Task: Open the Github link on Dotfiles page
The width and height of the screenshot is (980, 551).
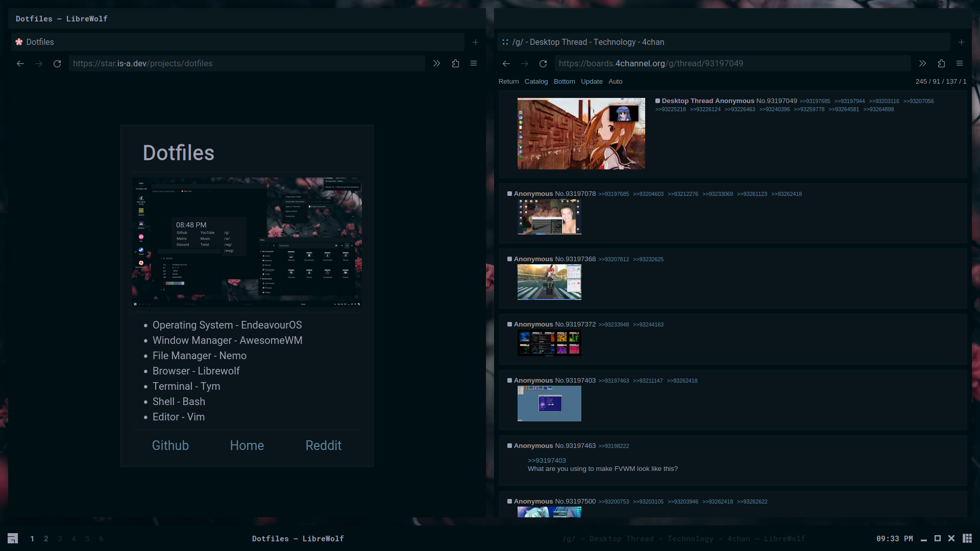Action: point(170,445)
